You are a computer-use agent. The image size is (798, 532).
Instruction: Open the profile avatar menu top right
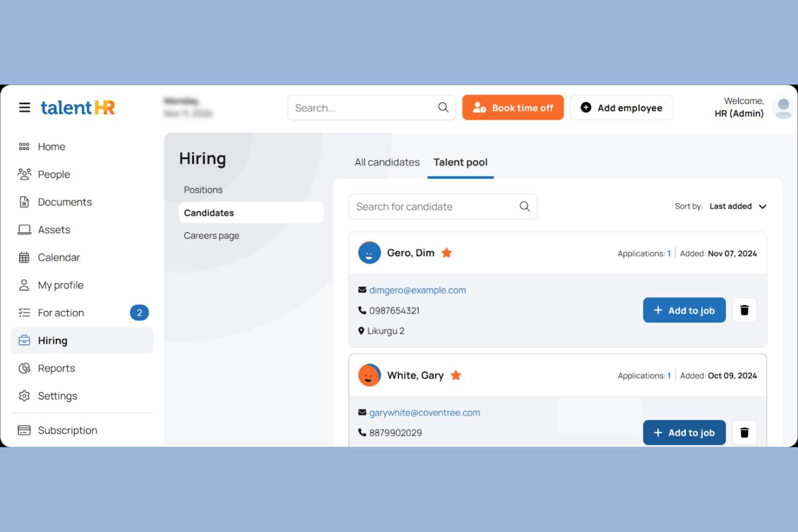pyautogui.click(x=782, y=107)
